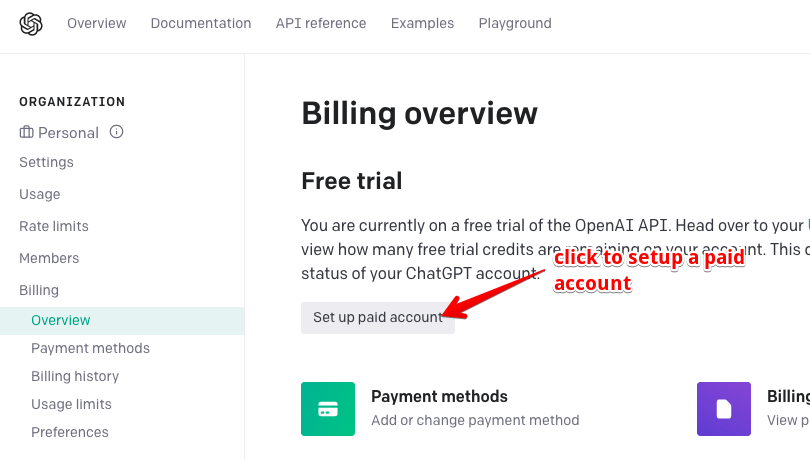Image resolution: width=810 pixels, height=460 pixels.
Task: Open Payment methods in Billing submenu
Action: [90, 348]
